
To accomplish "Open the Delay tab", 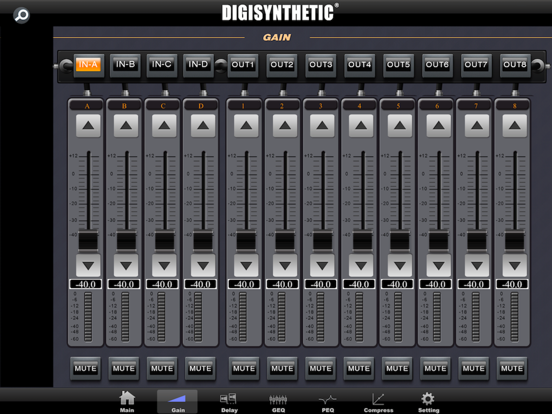I will pyautogui.click(x=229, y=401).
